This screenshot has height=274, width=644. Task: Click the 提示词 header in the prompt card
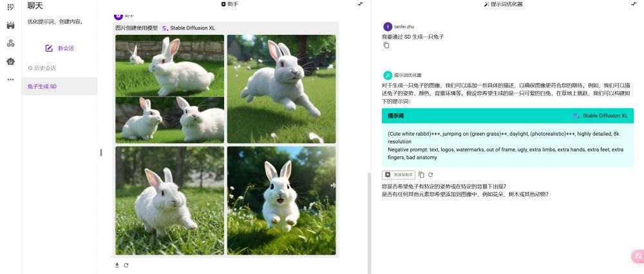pyautogui.click(x=395, y=116)
